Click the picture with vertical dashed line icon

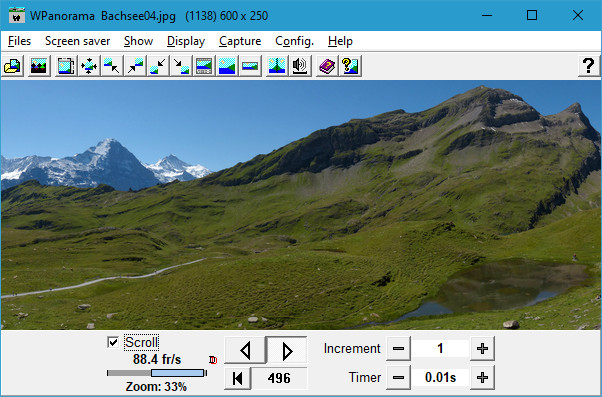(277, 66)
